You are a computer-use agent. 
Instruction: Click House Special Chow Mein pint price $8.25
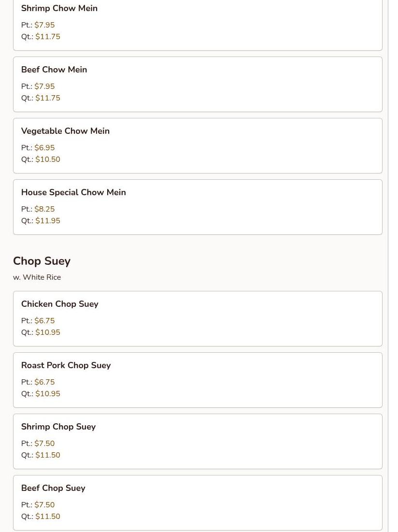(44, 209)
